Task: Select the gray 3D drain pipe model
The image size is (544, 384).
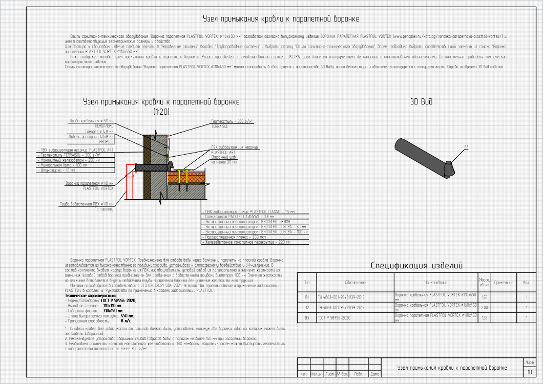Action: click(x=424, y=158)
